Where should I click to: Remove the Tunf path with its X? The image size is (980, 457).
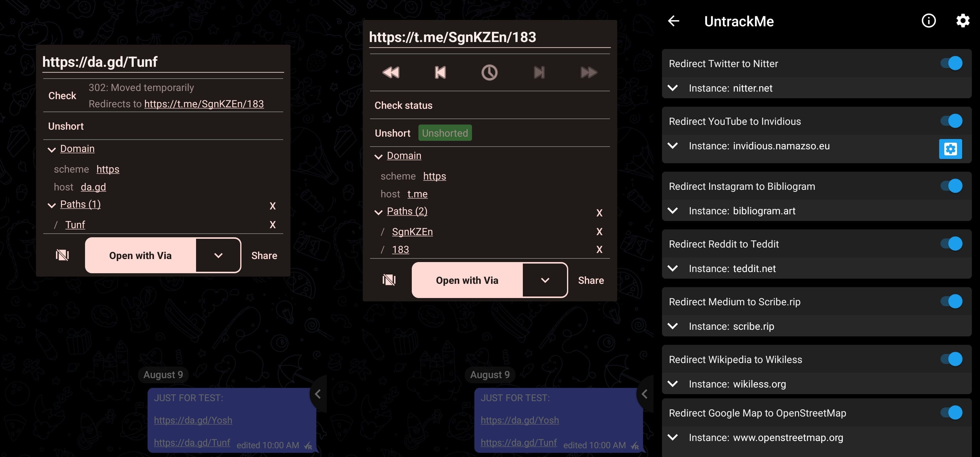[272, 225]
